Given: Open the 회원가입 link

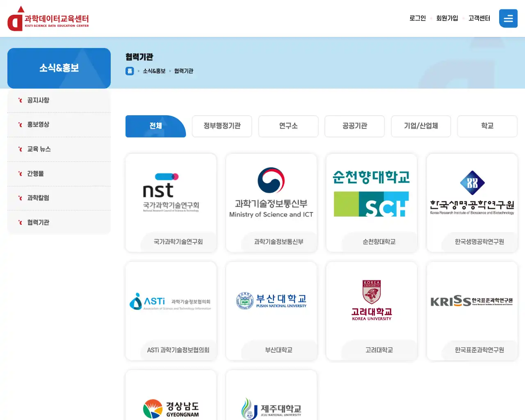Looking at the screenshot, I should click(447, 18).
